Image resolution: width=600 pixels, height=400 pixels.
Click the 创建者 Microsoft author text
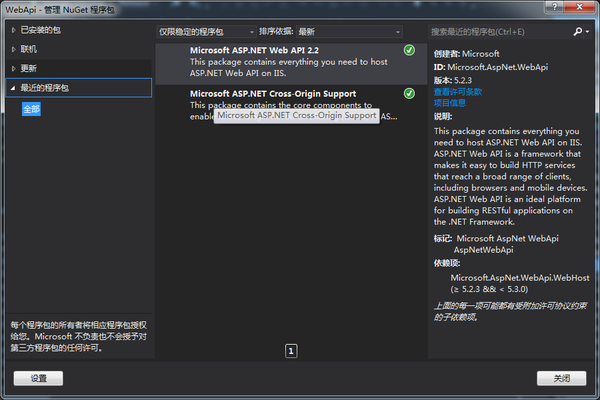tap(466, 54)
